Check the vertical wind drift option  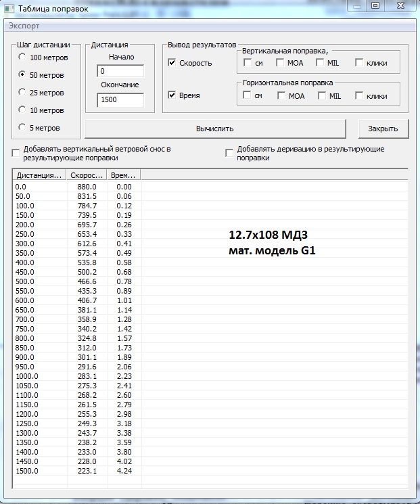point(16,154)
